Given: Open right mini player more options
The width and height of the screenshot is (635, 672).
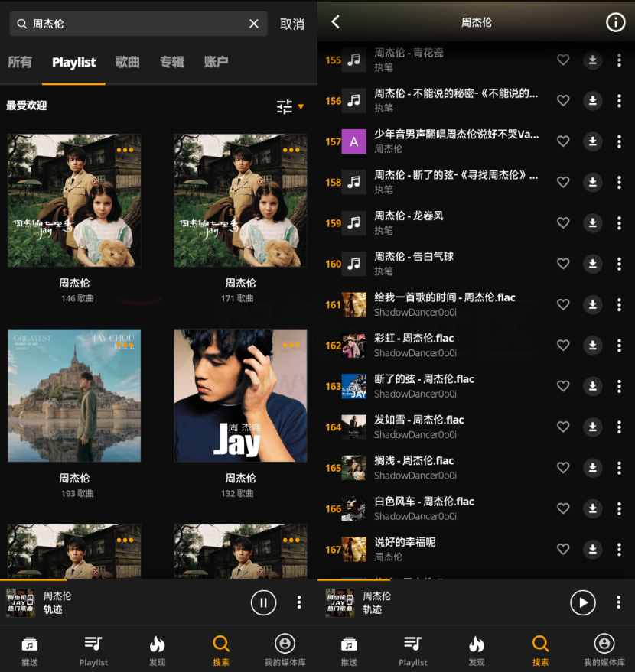Looking at the screenshot, I should point(618,602).
